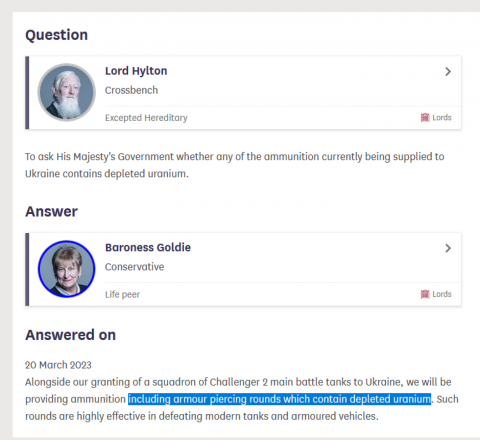Click the Lords label under Lord Hylton
This screenshot has width=480, height=440.
pyautogui.click(x=442, y=118)
